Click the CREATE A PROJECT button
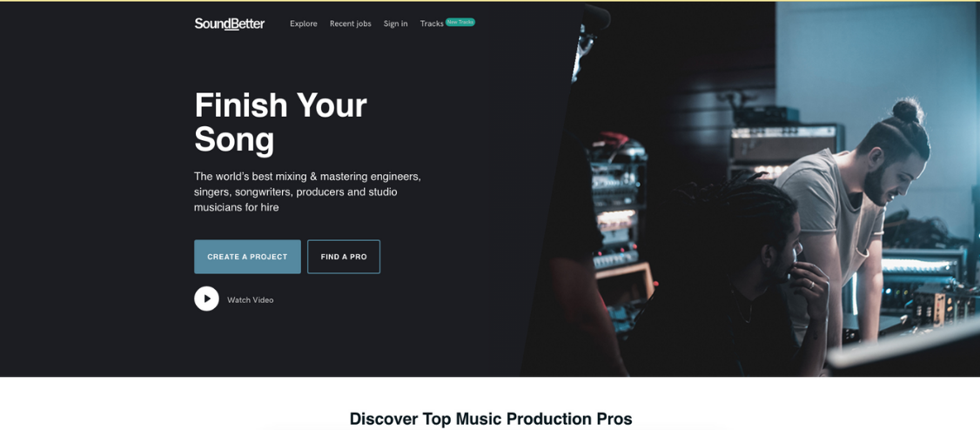Screen dimensions: 980x430 point(247,257)
